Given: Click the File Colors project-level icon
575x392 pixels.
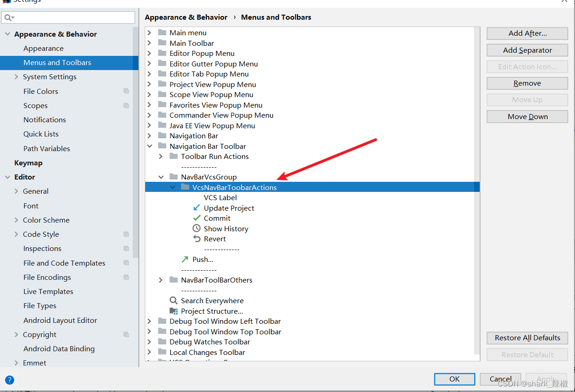Looking at the screenshot, I should tap(126, 91).
